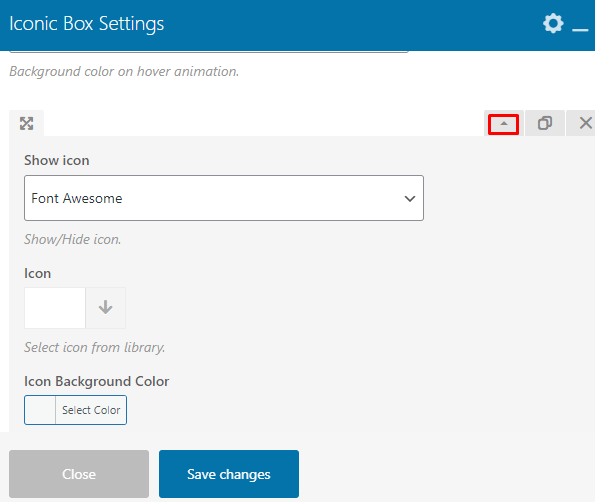Click the 'Background color on hover animation.' hint
This screenshot has height=502, width=595.
[x=124, y=71]
